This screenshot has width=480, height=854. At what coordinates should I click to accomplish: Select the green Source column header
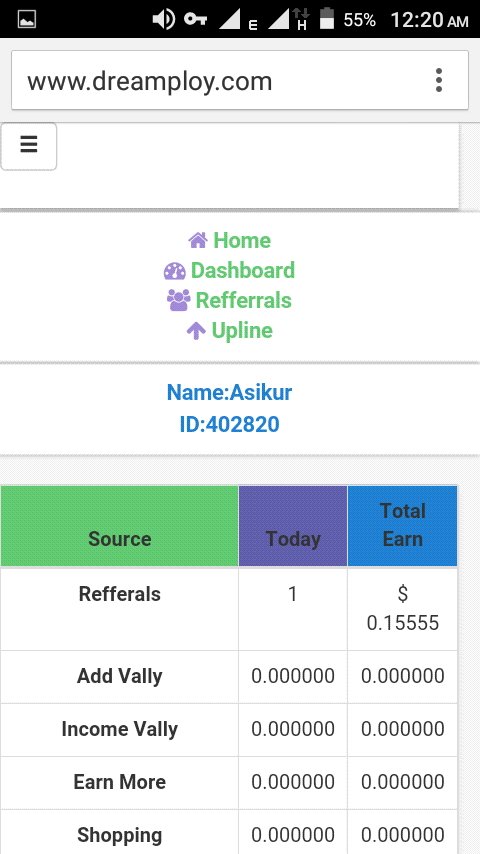pos(119,526)
